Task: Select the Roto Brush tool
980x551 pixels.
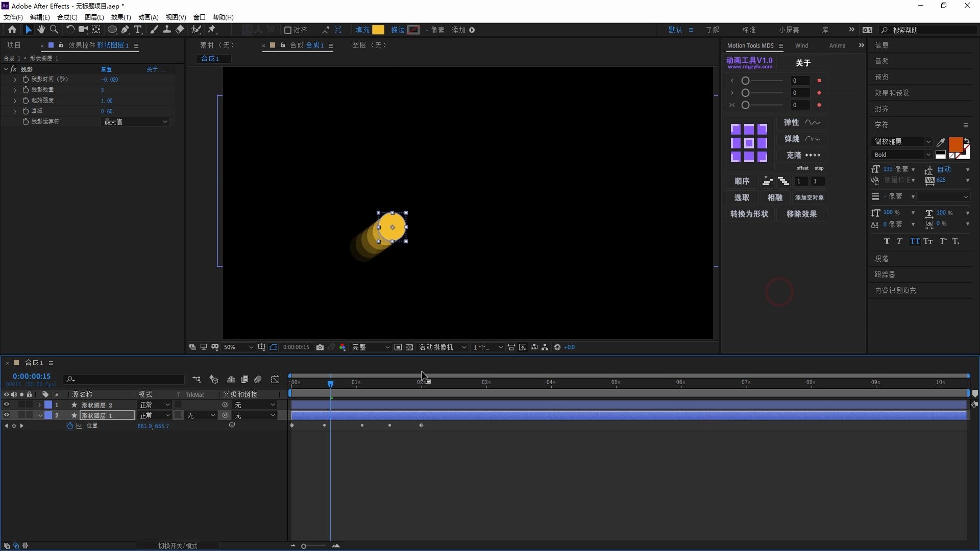Action: [x=196, y=30]
